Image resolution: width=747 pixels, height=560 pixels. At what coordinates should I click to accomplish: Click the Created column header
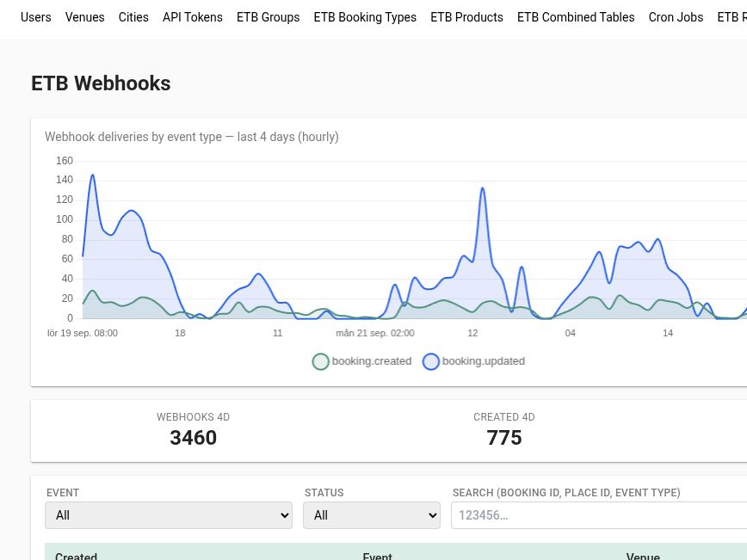(77, 557)
